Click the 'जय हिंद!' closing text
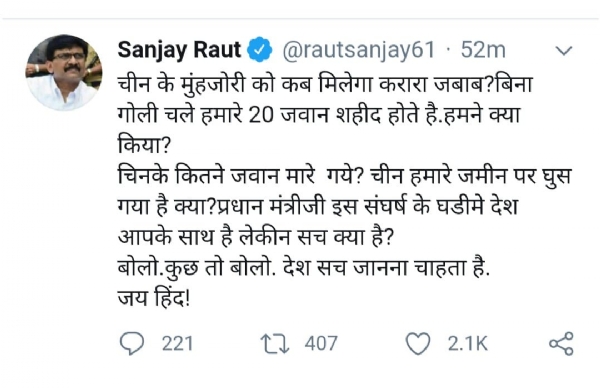Image resolution: width=600 pixels, height=388 pixels. point(153,298)
